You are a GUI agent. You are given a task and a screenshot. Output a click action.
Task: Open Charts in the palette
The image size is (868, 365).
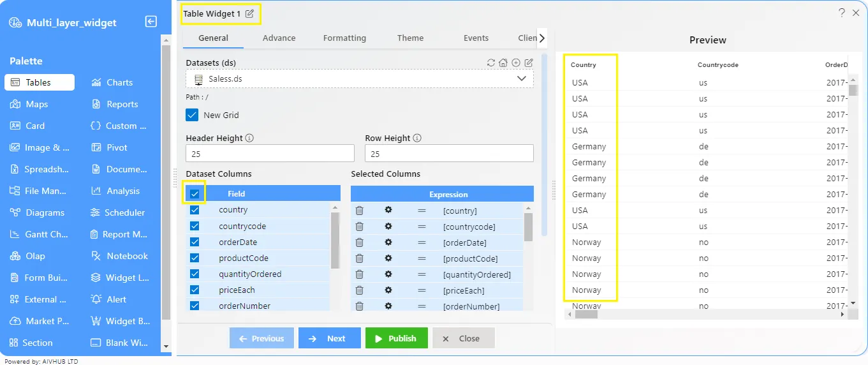point(112,82)
